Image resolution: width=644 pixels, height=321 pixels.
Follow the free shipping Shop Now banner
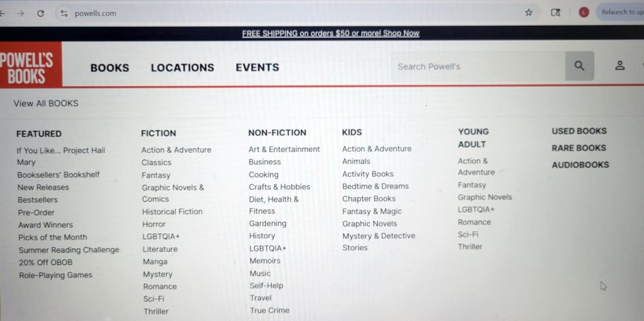click(x=330, y=33)
